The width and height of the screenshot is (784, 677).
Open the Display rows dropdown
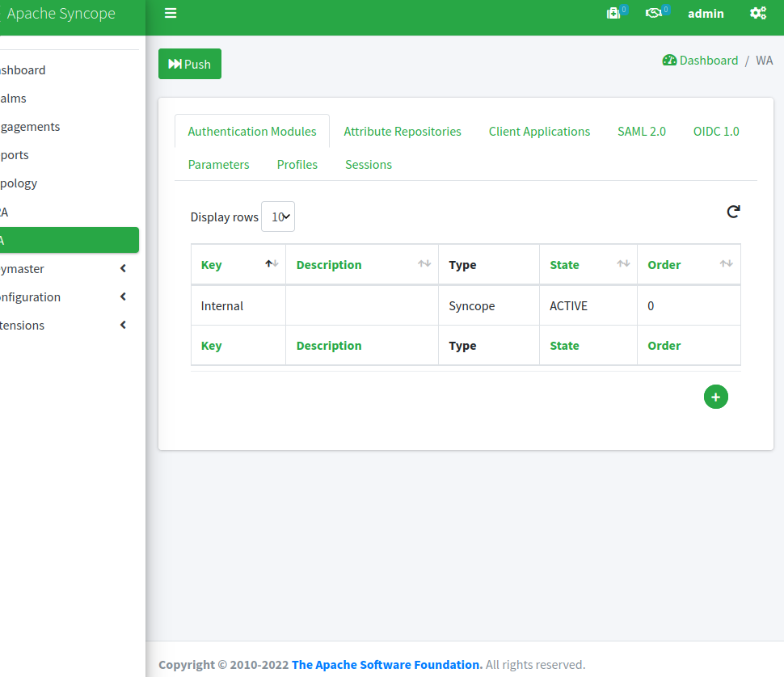[x=278, y=217]
